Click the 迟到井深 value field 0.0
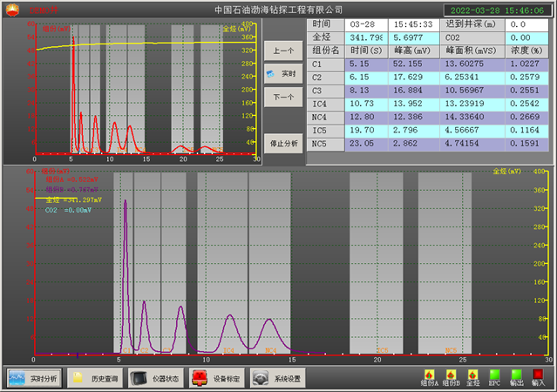 (526, 24)
